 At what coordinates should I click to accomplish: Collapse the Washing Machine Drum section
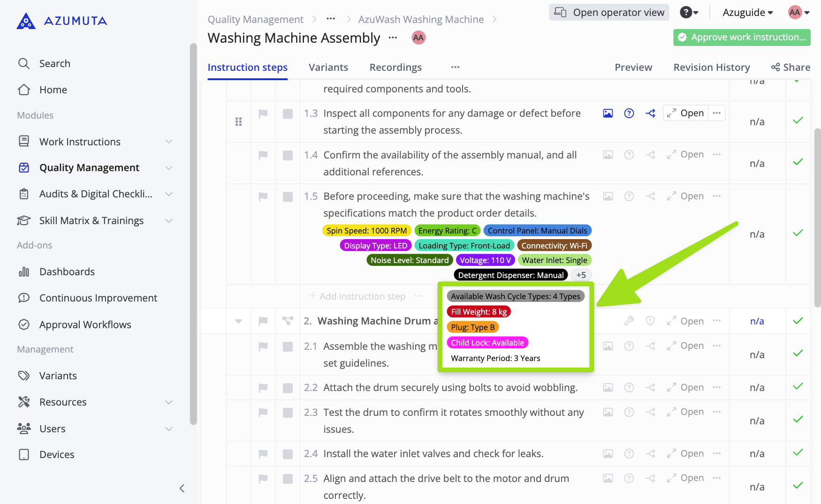point(238,321)
